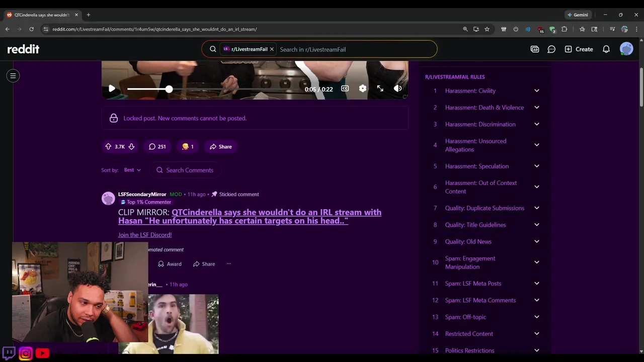Open user avatar menu
This screenshot has width=644, height=362.
(x=626, y=49)
